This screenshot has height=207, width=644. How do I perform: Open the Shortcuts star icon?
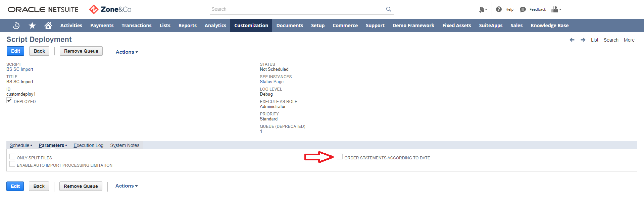[x=32, y=25]
